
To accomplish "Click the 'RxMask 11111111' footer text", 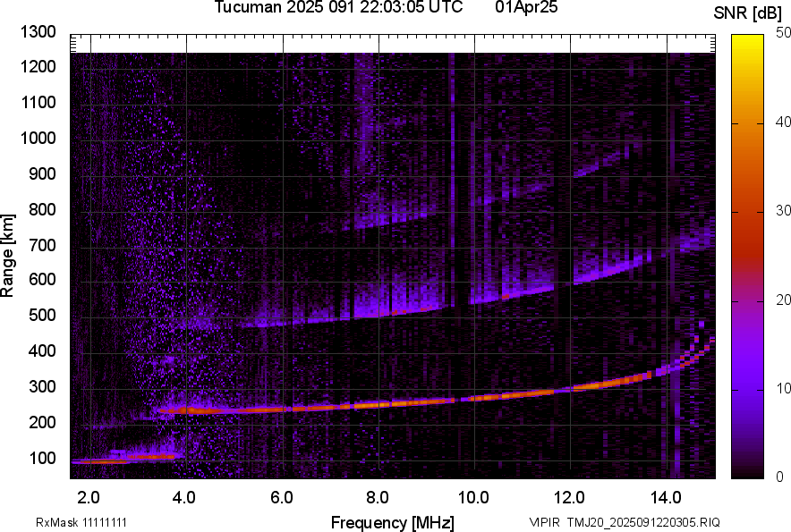I will point(81,522).
